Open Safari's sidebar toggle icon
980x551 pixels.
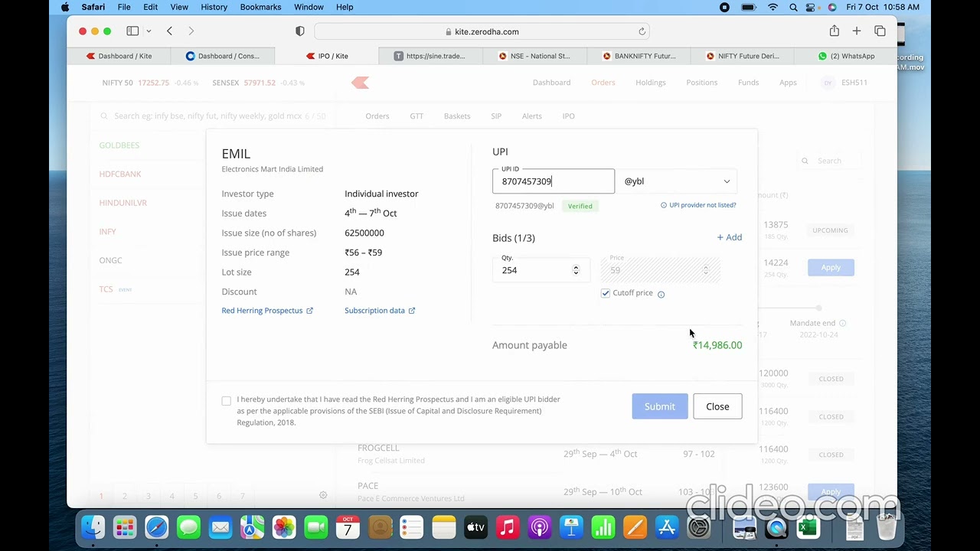click(x=132, y=31)
